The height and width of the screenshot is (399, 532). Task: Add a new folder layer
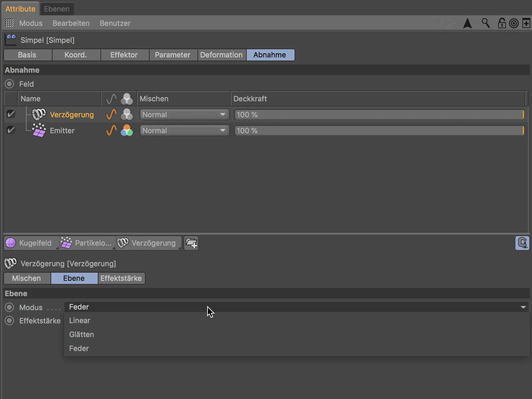tap(191, 243)
